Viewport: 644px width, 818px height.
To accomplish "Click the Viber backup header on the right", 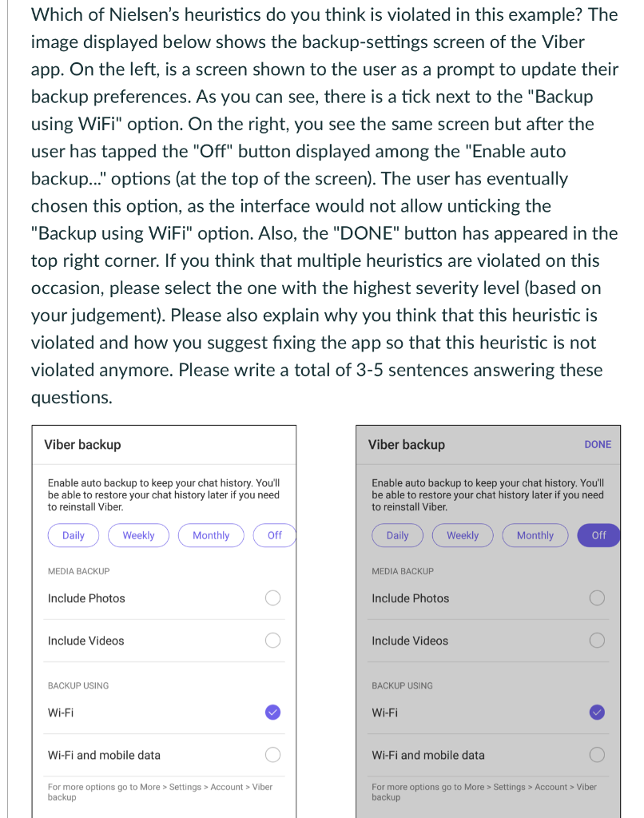I will 407,444.
